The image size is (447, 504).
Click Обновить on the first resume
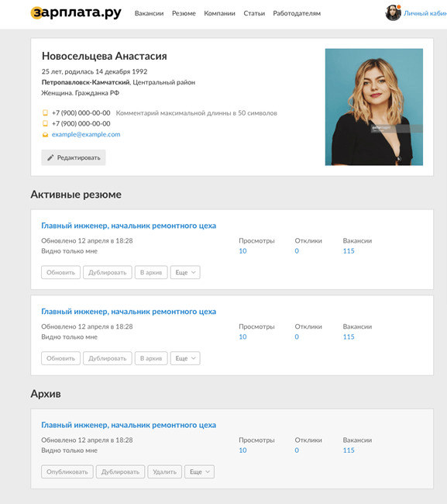60,272
